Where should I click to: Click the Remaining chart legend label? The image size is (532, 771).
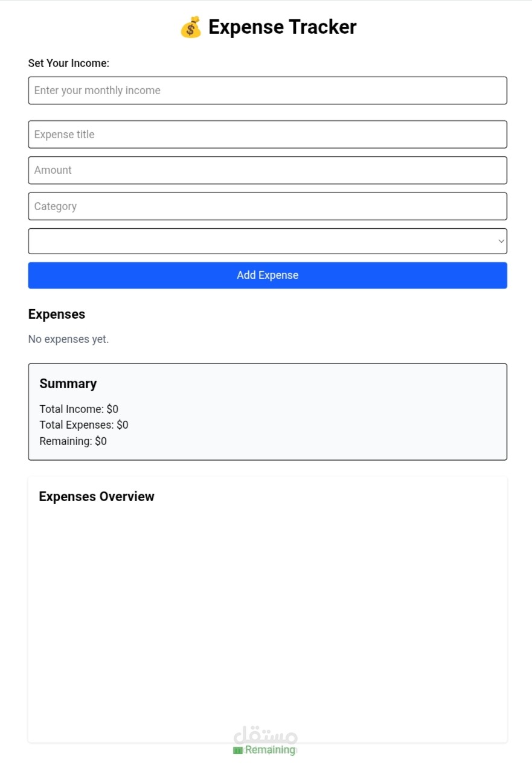pos(270,750)
